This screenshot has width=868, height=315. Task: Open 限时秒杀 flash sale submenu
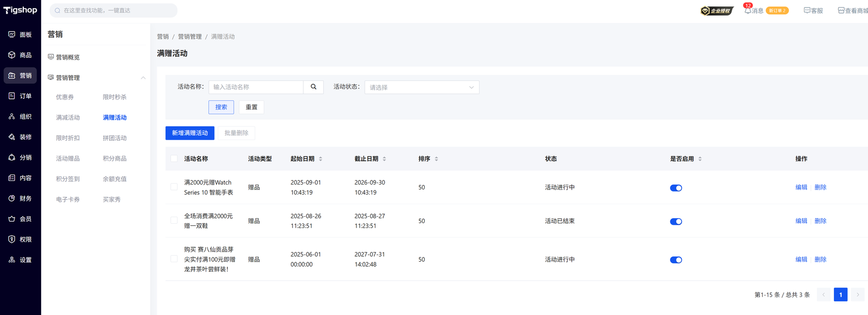point(114,97)
